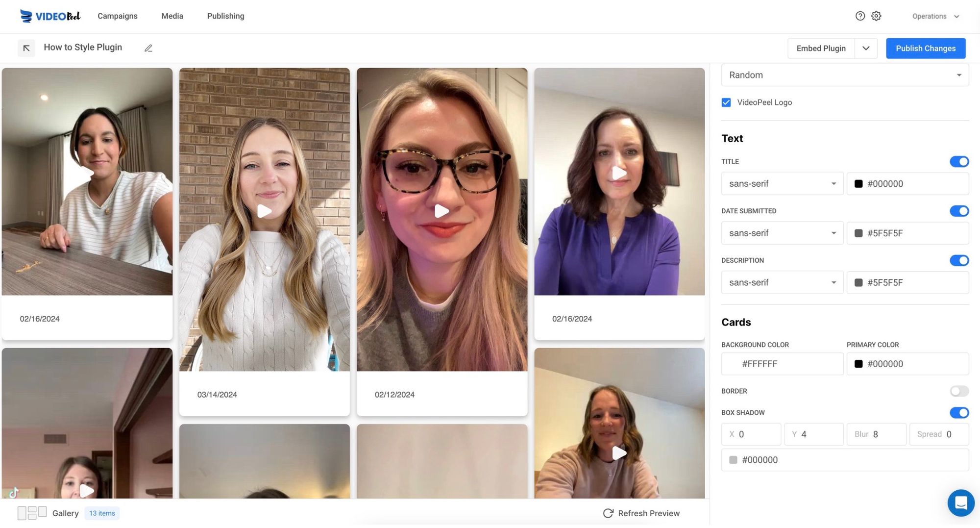Viewport: 980px width, 528px height.
Task: Open the Publishing menu
Action: [225, 16]
